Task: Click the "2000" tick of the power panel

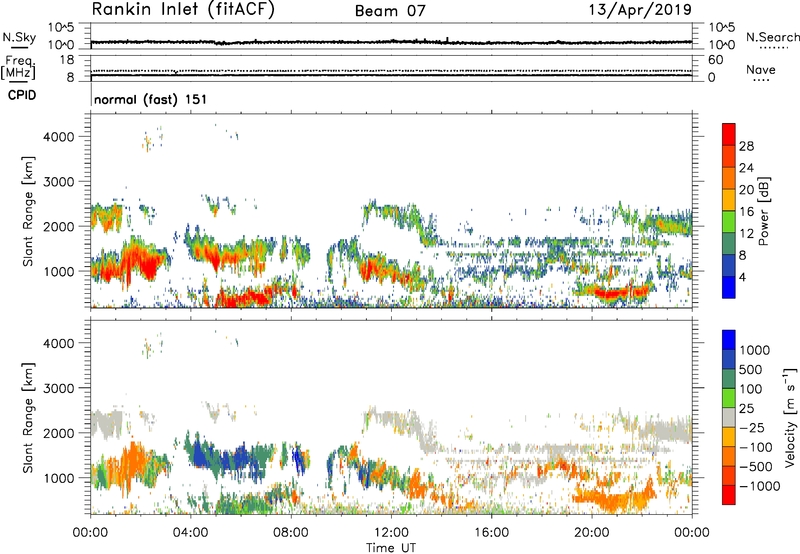Action: (x=59, y=226)
